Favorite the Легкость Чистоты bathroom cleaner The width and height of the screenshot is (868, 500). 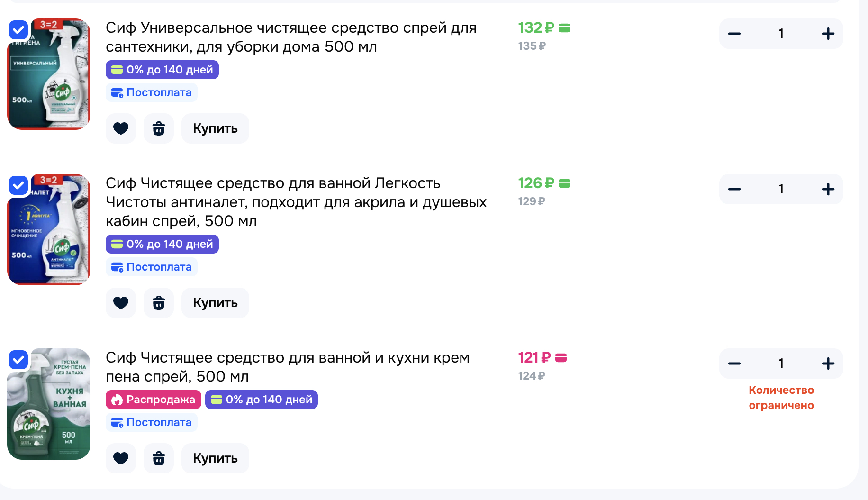pos(120,303)
